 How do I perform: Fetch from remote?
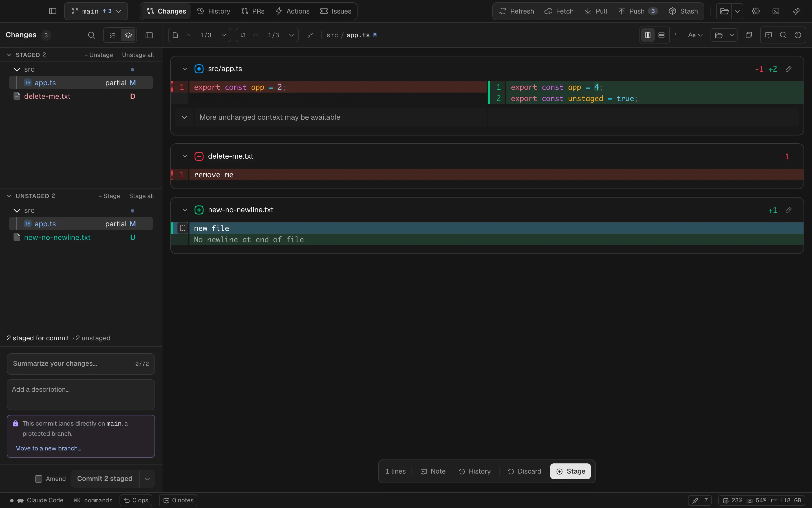click(559, 11)
